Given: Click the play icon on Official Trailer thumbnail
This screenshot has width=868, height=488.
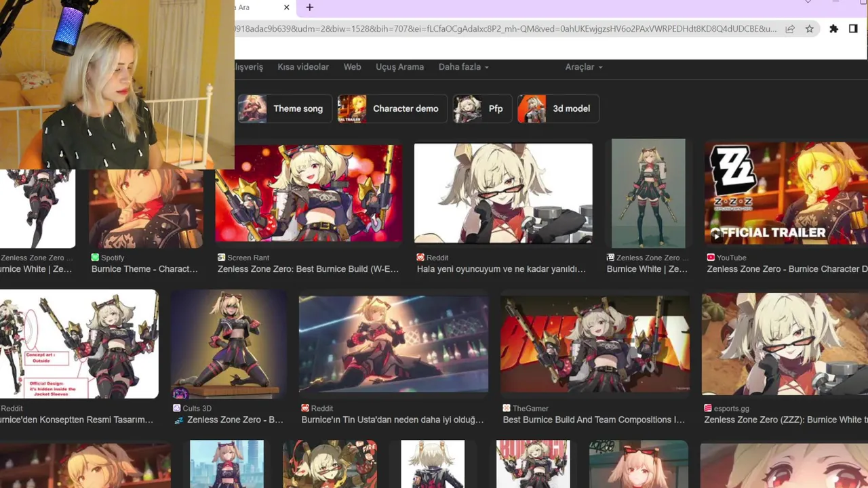Looking at the screenshot, I should [x=715, y=236].
